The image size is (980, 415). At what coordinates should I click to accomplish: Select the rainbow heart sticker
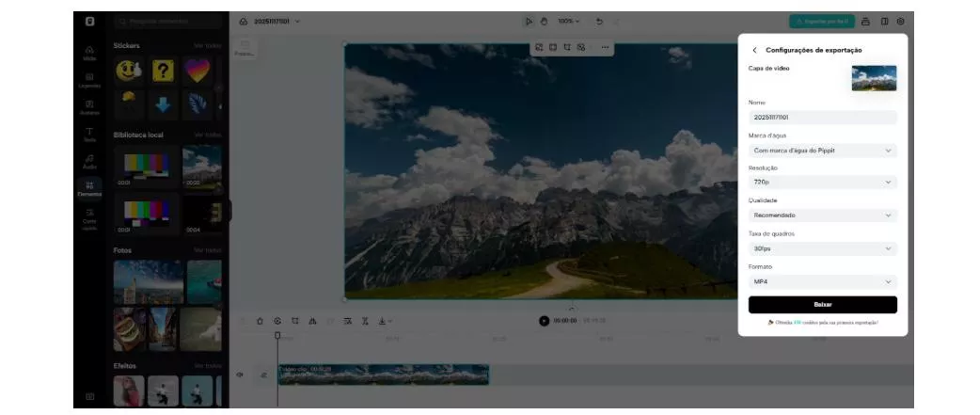click(x=197, y=70)
